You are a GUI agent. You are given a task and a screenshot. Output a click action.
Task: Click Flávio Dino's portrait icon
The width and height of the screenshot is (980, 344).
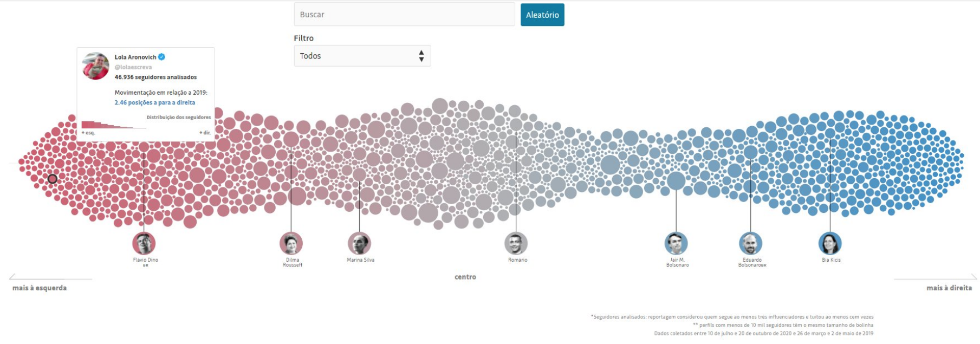[x=144, y=243]
